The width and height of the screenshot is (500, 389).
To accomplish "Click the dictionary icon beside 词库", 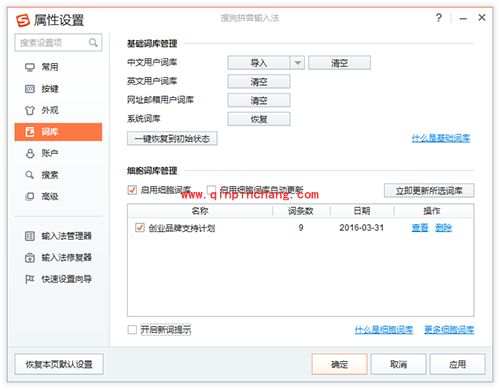I will point(30,132).
